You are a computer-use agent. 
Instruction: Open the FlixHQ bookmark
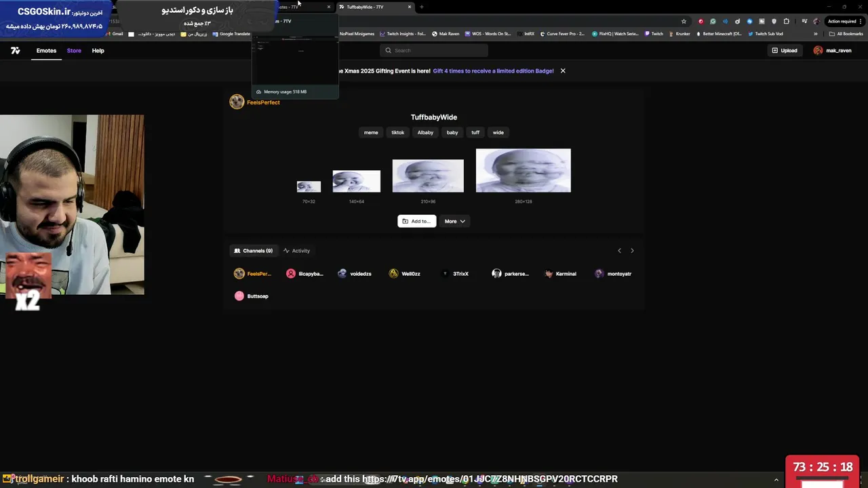tap(615, 34)
